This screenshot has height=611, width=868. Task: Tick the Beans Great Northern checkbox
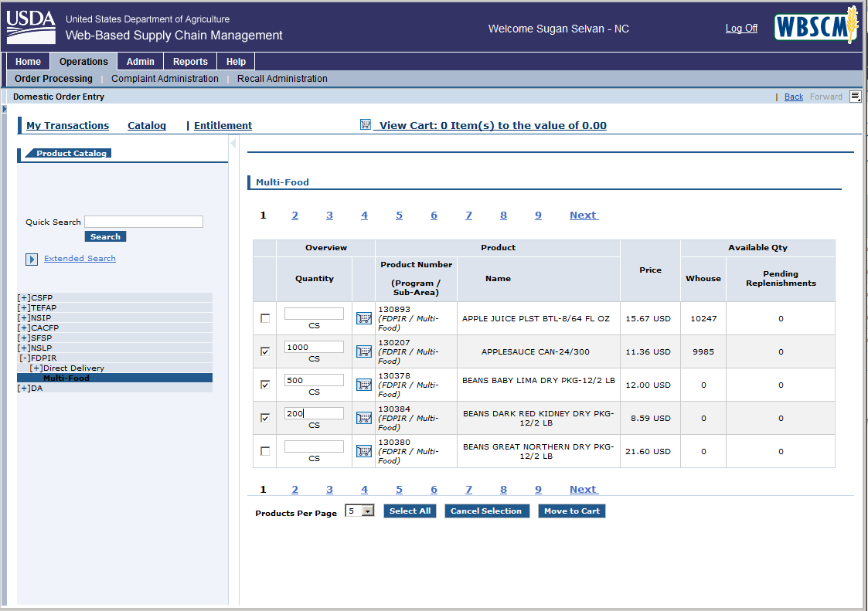point(265,451)
